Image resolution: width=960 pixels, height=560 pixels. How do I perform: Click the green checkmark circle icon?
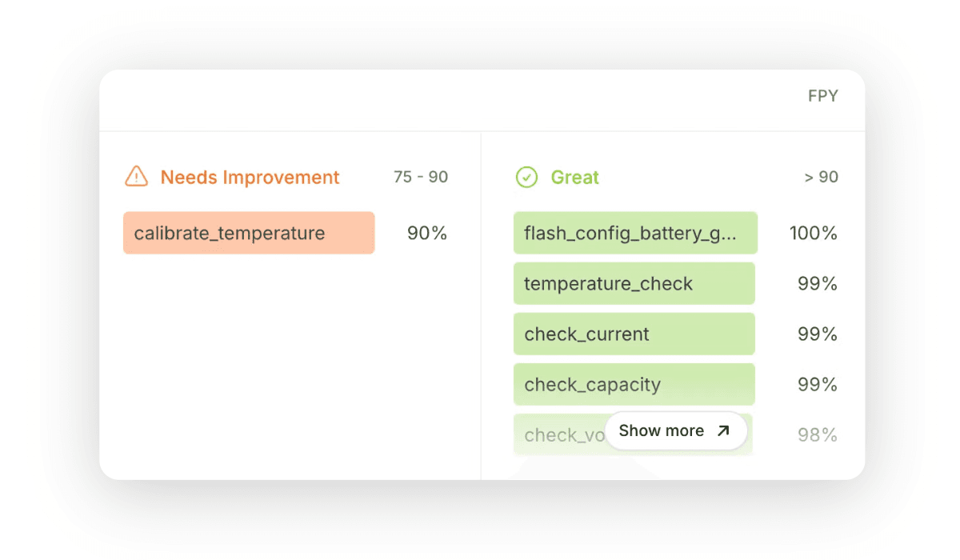526,177
